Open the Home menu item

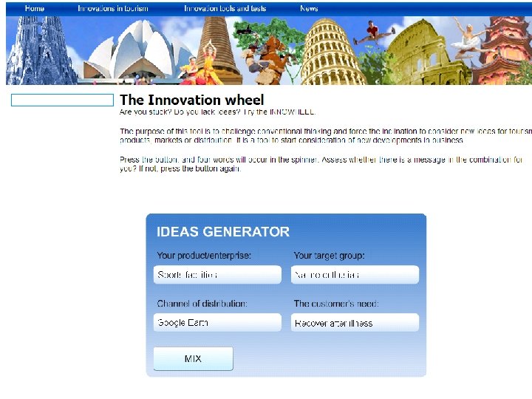click(x=35, y=8)
